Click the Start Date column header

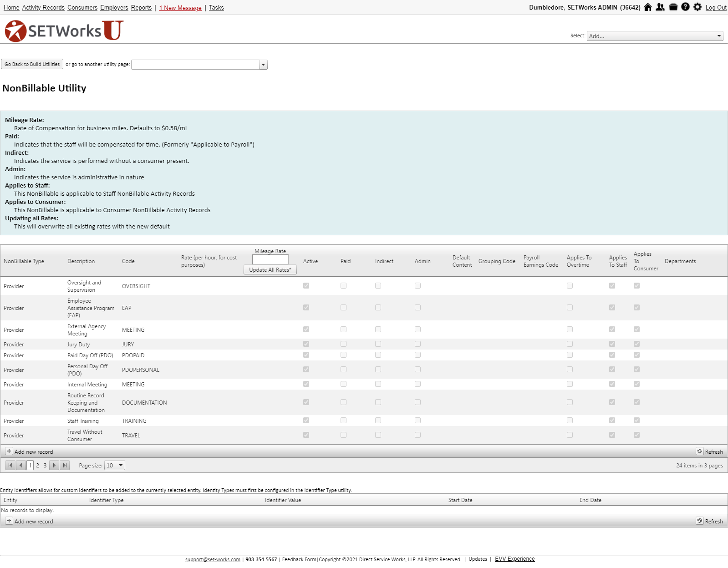pos(460,500)
